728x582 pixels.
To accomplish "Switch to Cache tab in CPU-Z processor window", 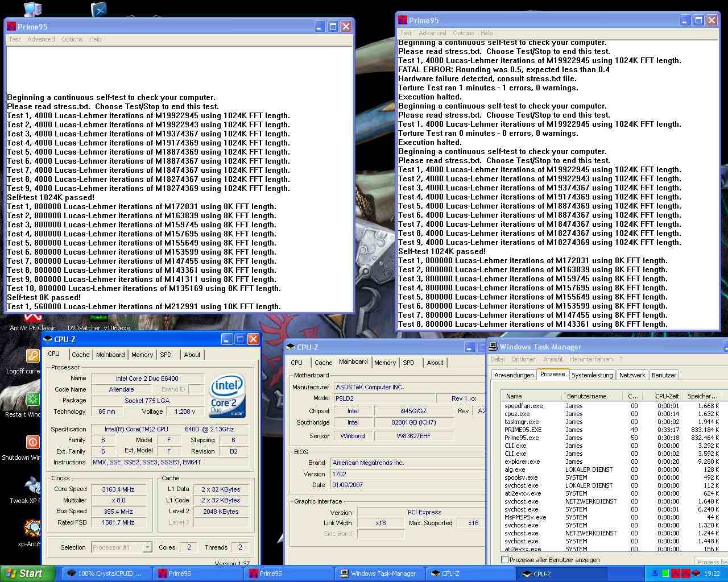I will (80, 355).
